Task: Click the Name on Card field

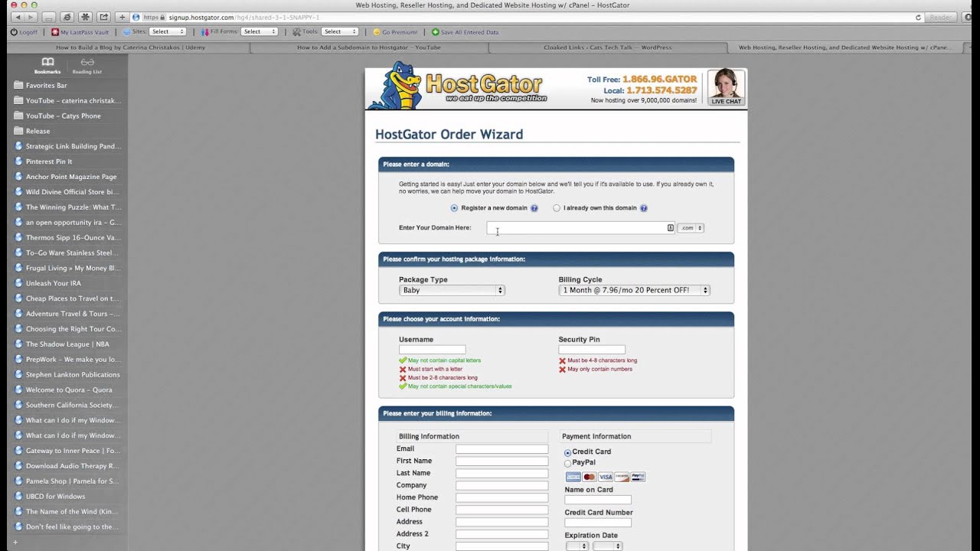Action: coord(598,500)
